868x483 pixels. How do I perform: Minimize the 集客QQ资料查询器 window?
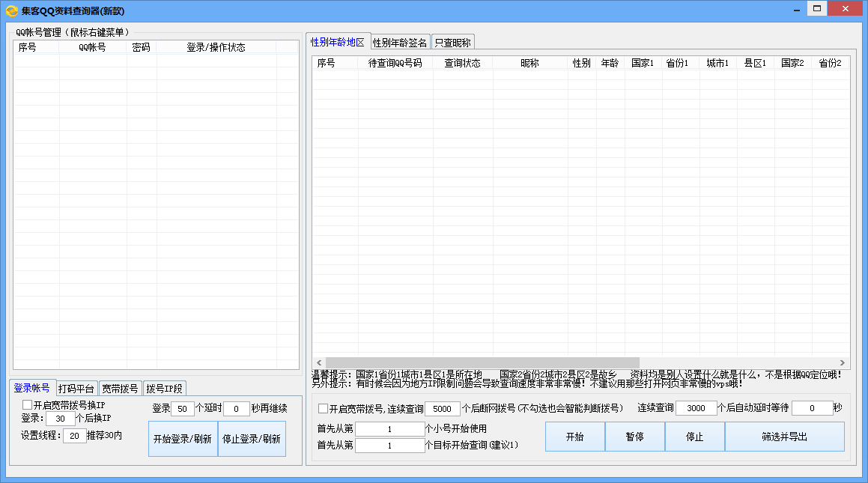(797, 10)
